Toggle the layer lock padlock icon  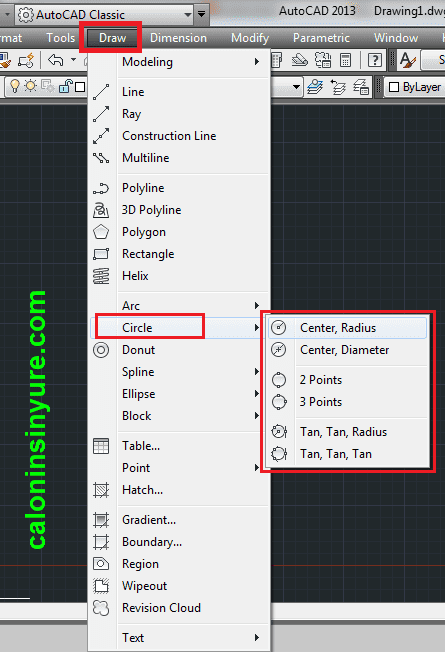tap(65, 86)
